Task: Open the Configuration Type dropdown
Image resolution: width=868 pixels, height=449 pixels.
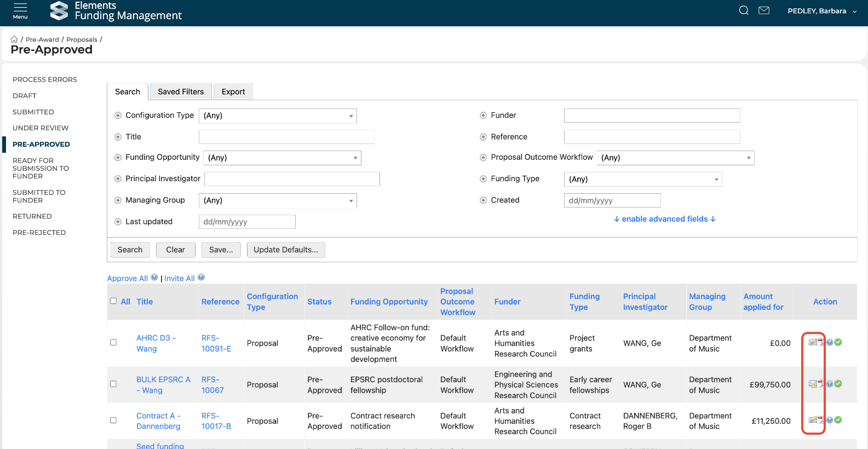Action: pyautogui.click(x=278, y=116)
